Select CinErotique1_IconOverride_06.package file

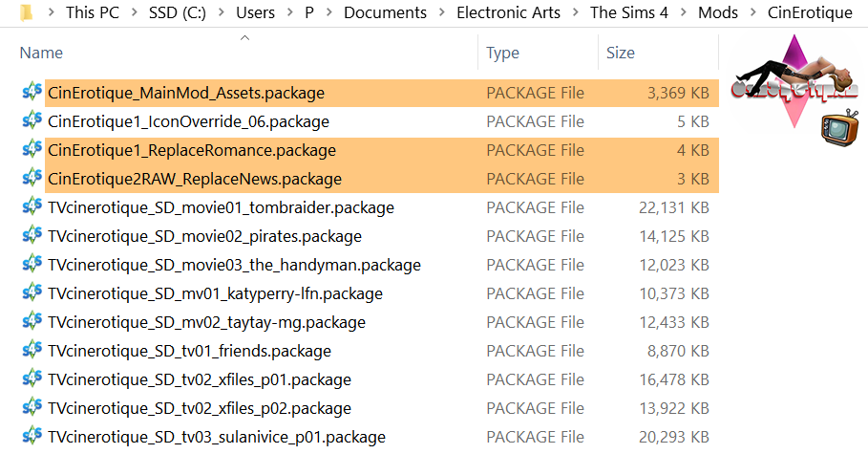coord(188,121)
